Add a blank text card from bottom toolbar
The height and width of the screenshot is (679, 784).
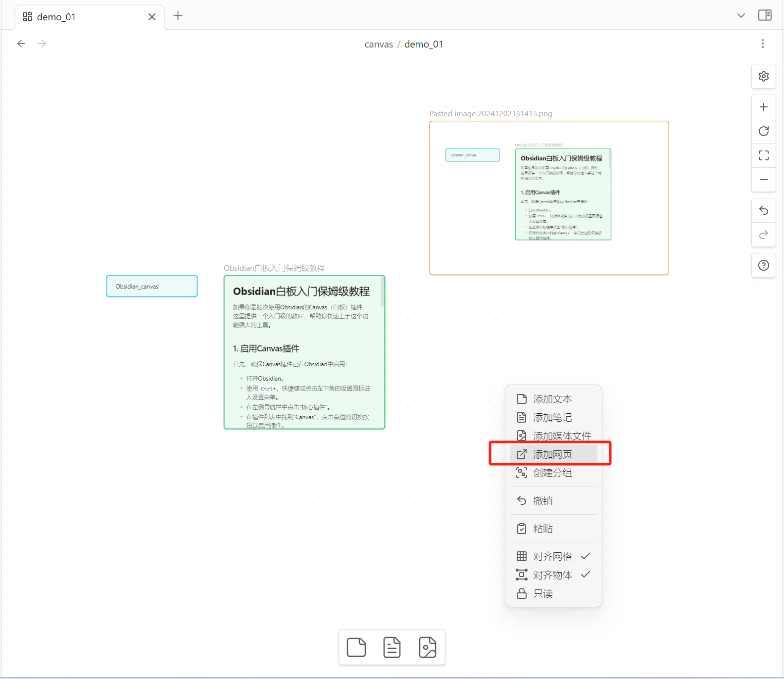pos(356,647)
